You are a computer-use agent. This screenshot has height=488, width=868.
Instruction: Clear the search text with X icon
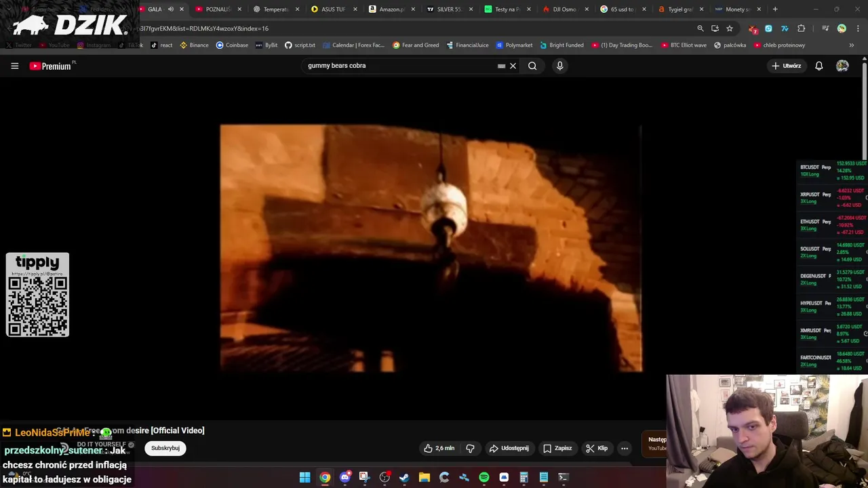[513, 66]
